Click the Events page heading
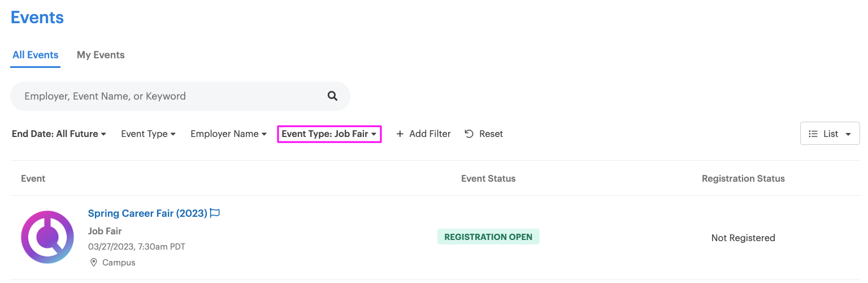868x283 pixels. (37, 17)
